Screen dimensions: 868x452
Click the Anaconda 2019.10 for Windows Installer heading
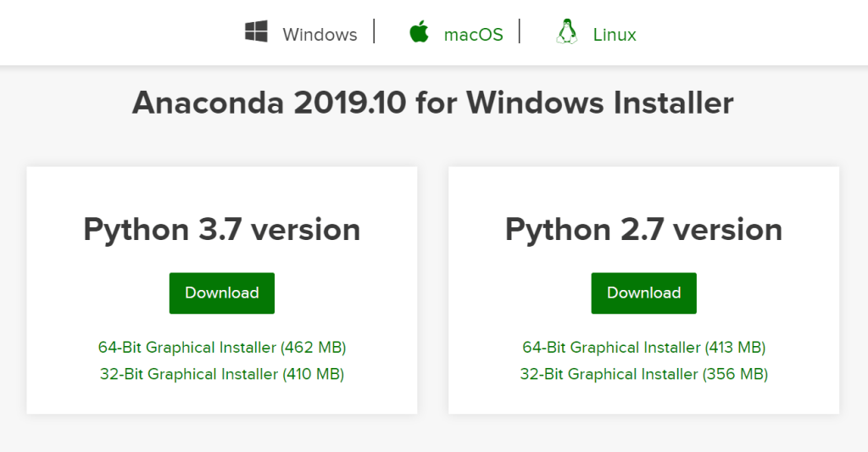click(432, 103)
